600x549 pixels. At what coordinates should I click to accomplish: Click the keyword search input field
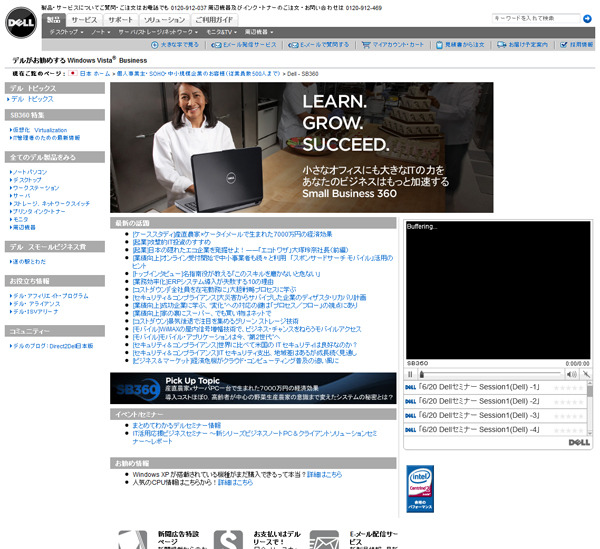[536, 18]
